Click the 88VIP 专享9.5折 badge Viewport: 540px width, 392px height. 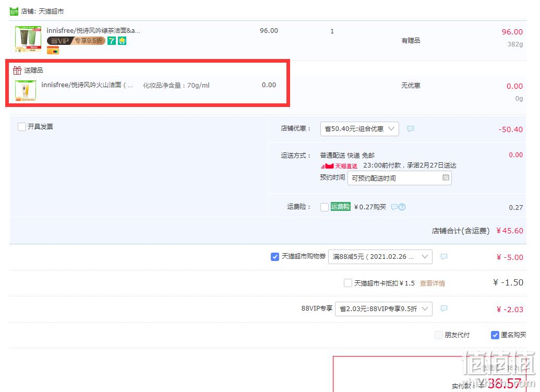(76, 41)
